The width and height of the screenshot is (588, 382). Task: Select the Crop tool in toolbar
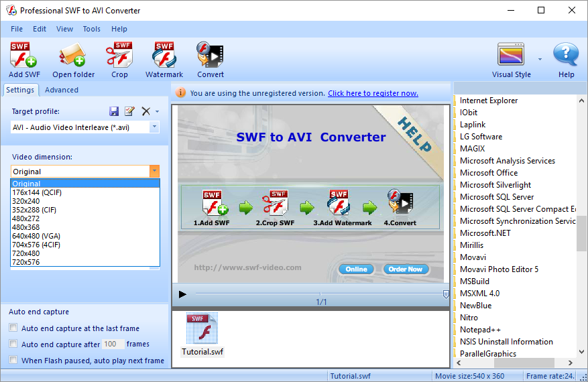[119, 55]
